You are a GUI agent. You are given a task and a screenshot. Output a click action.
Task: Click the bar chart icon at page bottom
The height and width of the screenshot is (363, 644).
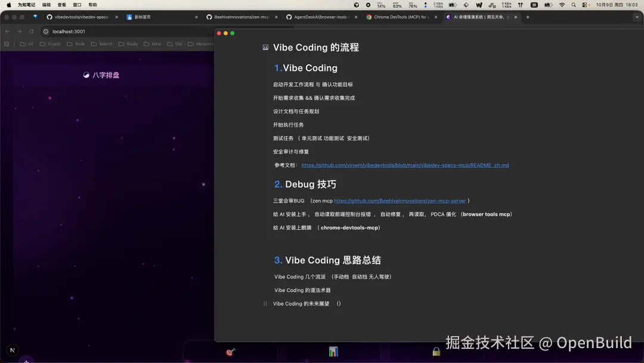click(x=333, y=352)
